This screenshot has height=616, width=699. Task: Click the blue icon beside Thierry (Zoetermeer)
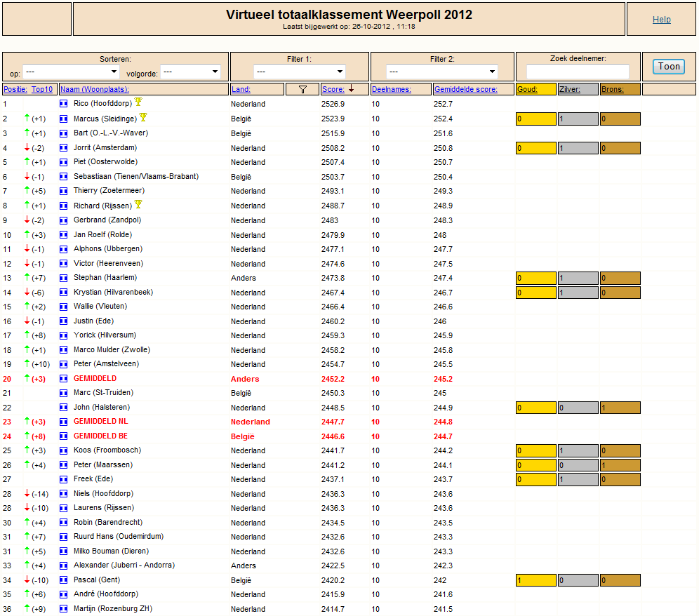64,191
